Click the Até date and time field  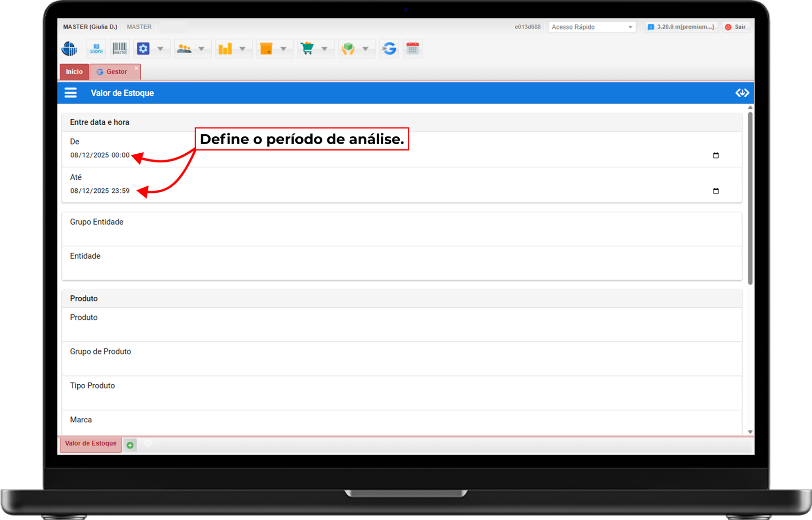[100, 191]
